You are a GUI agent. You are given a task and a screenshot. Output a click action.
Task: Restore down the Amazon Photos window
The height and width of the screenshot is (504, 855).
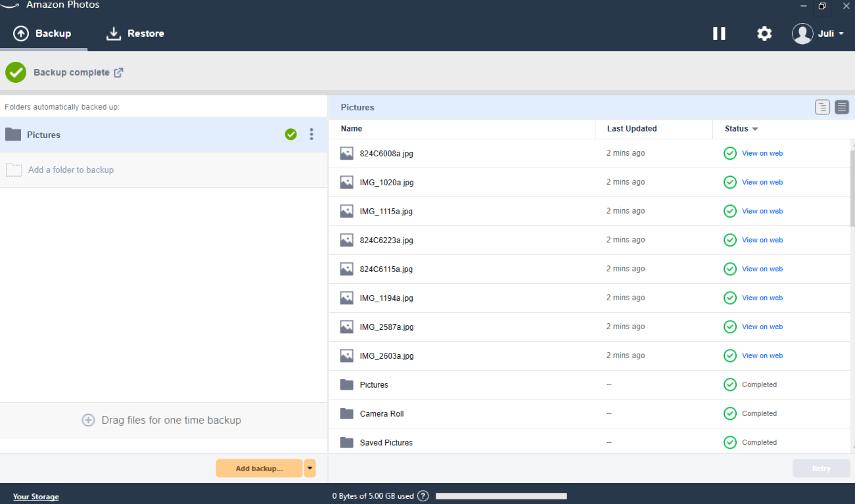(821, 6)
